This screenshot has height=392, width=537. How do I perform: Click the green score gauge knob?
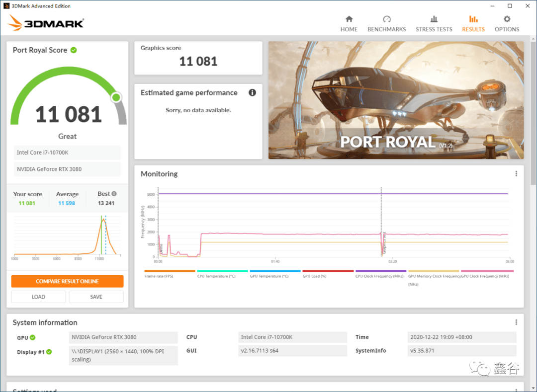point(116,97)
